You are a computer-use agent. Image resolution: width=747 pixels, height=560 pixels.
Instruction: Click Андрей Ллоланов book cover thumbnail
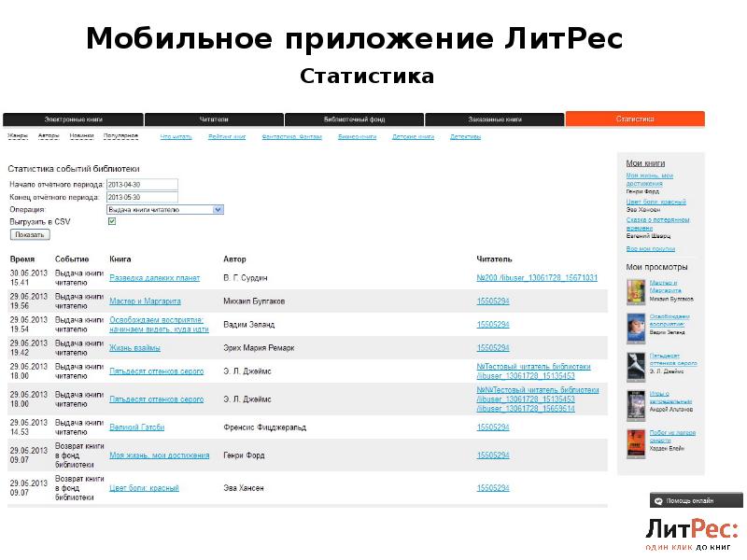pos(636,406)
